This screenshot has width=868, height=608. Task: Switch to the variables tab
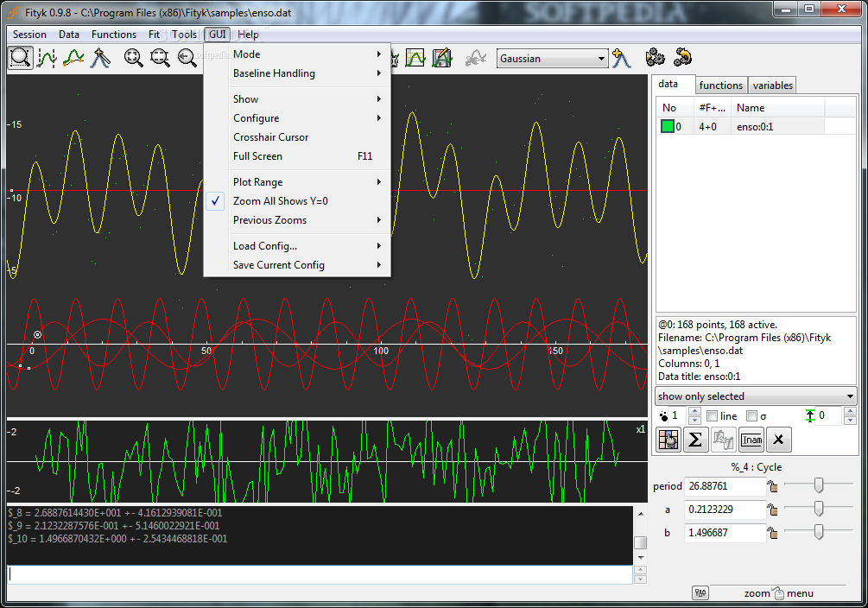click(772, 85)
